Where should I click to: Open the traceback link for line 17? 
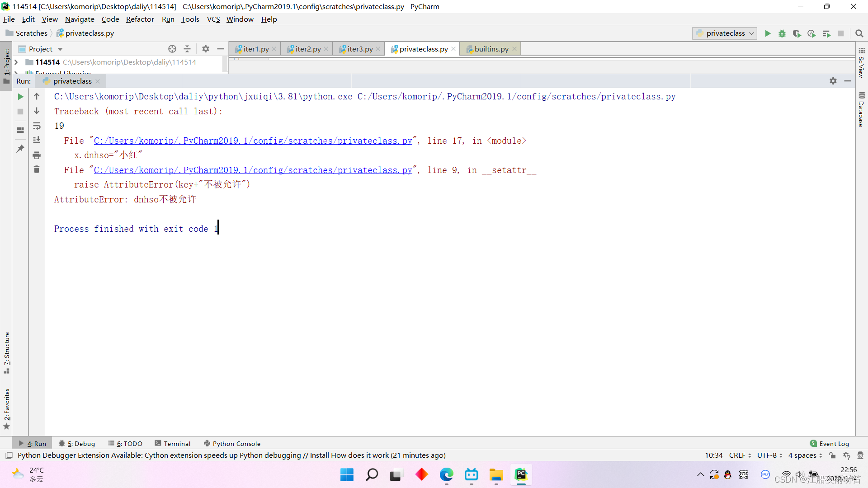pyautogui.click(x=253, y=141)
